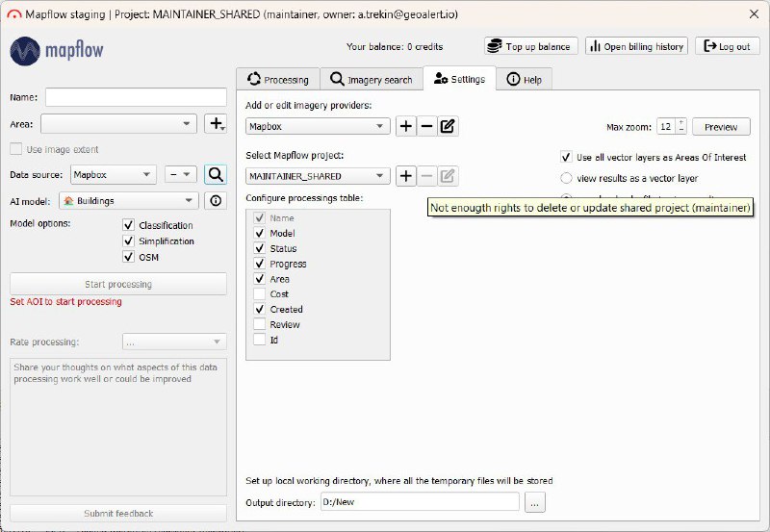This screenshot has width=770, height=532.
Task: Open the Help tab
Action: pos(524,80)
